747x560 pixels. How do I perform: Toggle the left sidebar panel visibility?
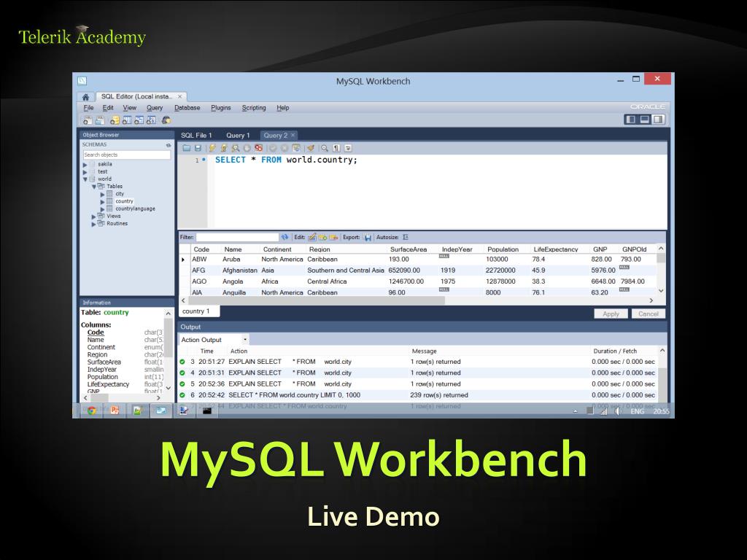pyautogui.click(x=631, y=120)
